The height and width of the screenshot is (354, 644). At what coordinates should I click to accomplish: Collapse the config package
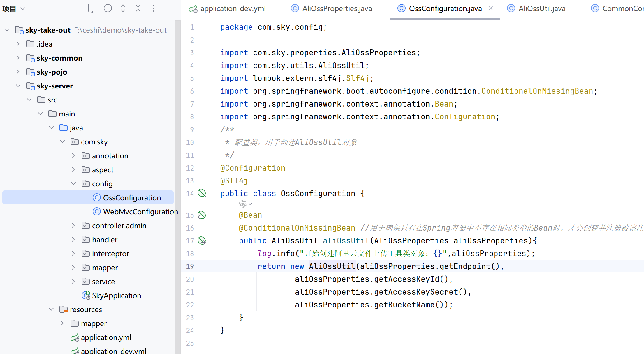click(73, 184)
